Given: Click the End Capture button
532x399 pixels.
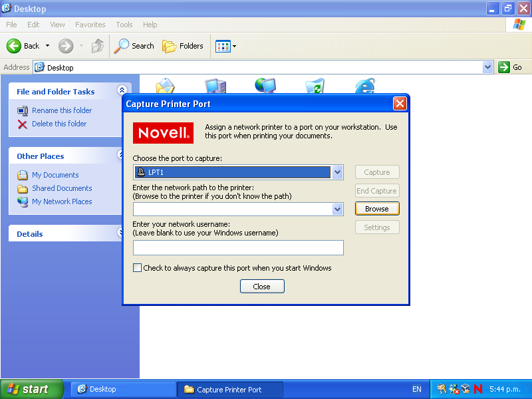Looking at the screenshot, I should 377,191.
